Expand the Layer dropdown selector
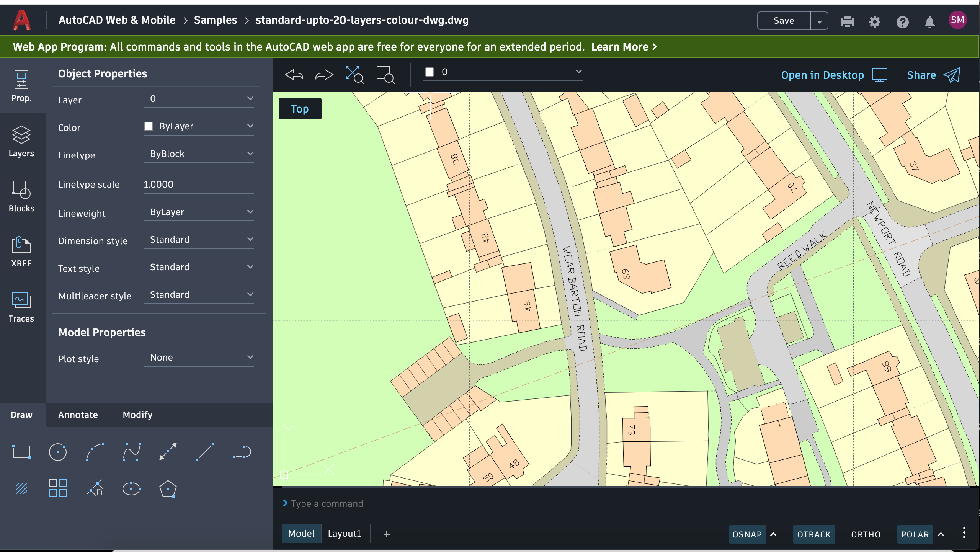This screenshot has height=552, width=980. 250,98
